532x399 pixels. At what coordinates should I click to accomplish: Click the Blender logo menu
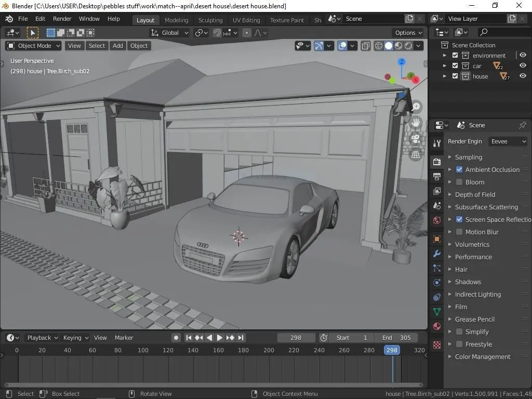click(x=9, y=19)
